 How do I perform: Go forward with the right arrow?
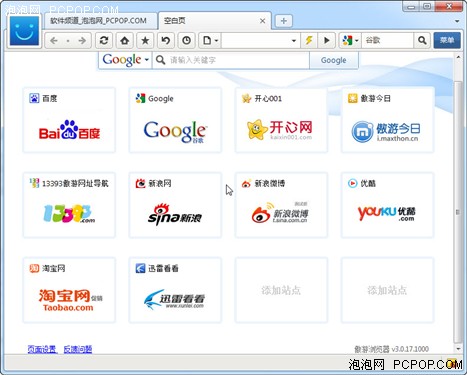click(82, 41)
